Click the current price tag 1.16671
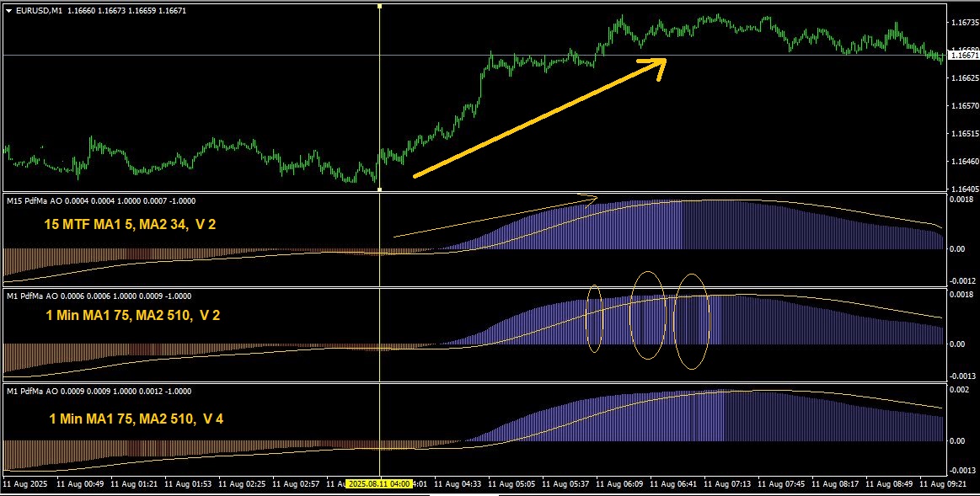The height and width of the screenshot is (496, 980). (963, 56)
